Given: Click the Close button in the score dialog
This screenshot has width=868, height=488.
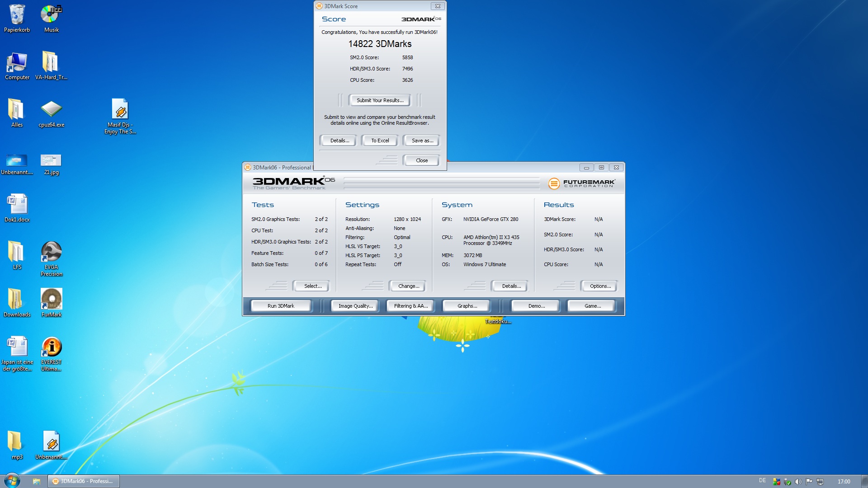Looking at the screenshot, I should click(x=421, y=160).
